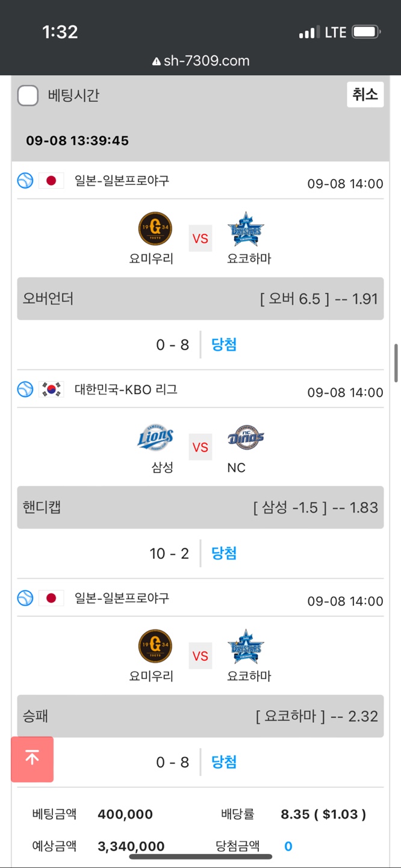This screenshot has height=868, width=401.
Task: Open the sh-7309.com address bar
Action: 200,61
